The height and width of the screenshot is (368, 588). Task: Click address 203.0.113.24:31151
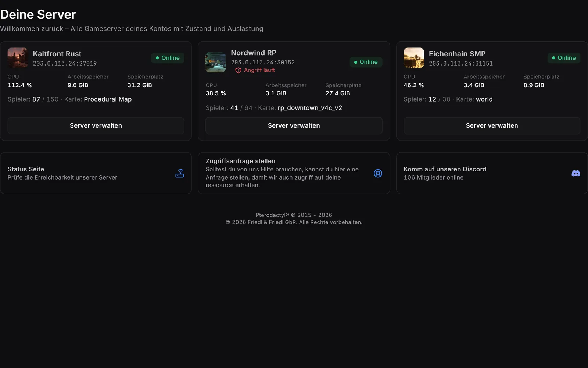pyautogui.click(x=461, y=63)
